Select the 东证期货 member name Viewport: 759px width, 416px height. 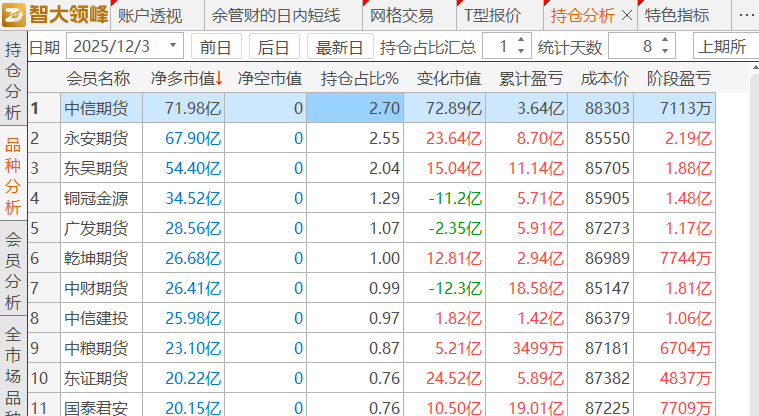(x=96, y=379)
